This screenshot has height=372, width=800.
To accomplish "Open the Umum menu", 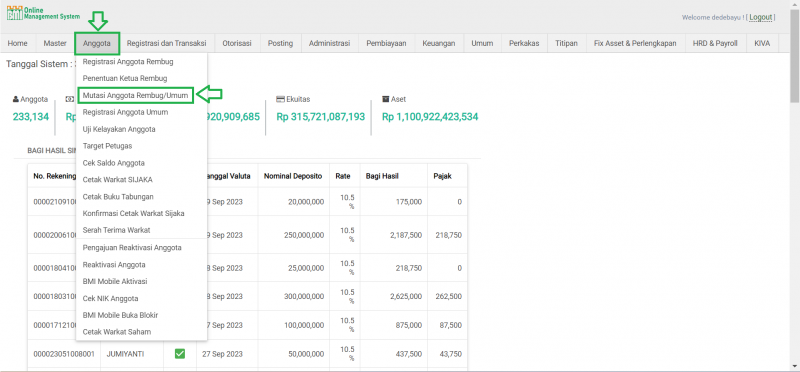I will (482, 43).
